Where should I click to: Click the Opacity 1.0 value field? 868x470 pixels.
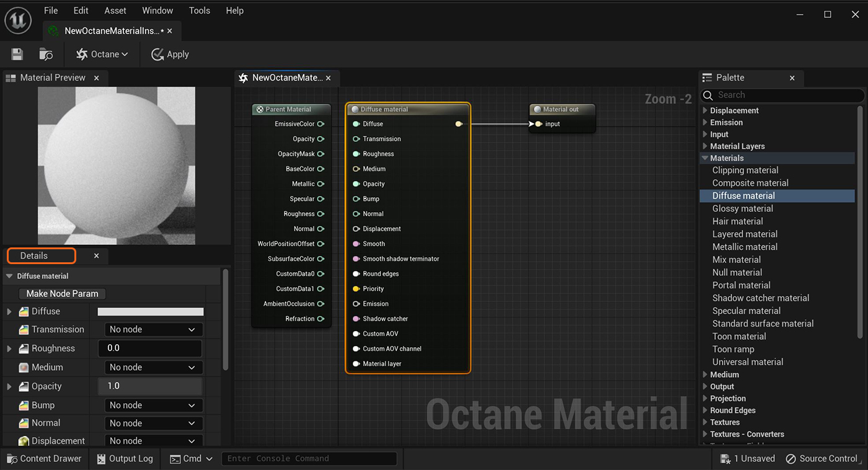point(150,386)
